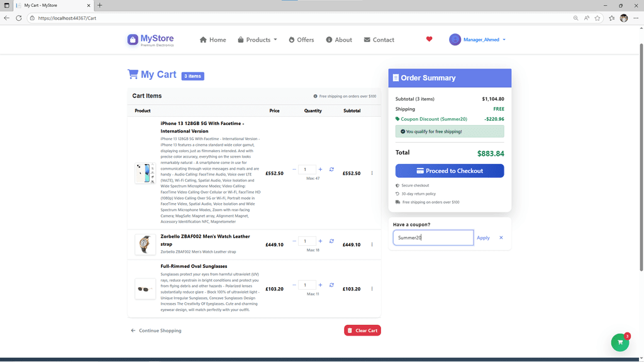644x362 pixels.
Task: Increase Zorbello watch quantity with plus
Action: click(320, 241)
